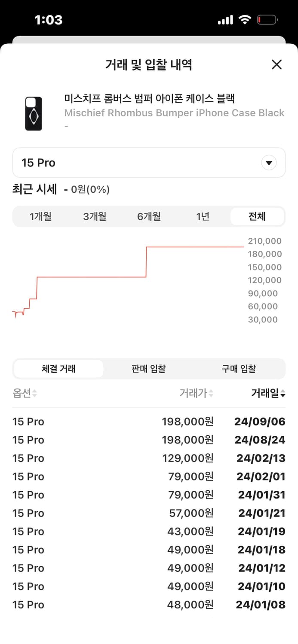Click the 최근 시세 price label
The image size is (298, 644).
34,189
